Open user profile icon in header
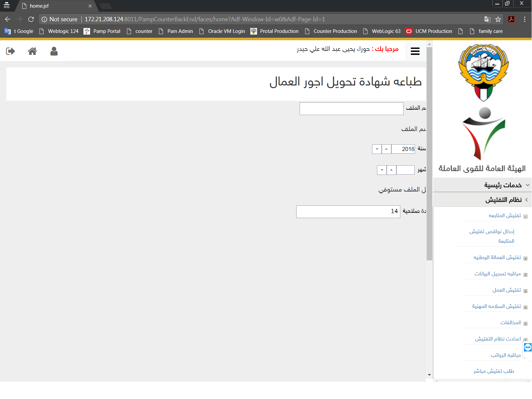Image resolution: width=532 pixels, height=399 pixels. pyautogui.click(x=54, y=51)
